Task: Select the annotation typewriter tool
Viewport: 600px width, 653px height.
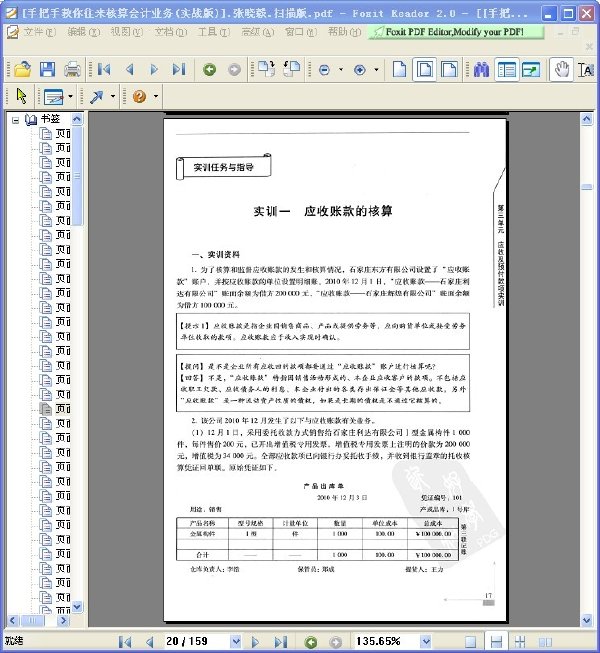Action: tap(54, 97)
